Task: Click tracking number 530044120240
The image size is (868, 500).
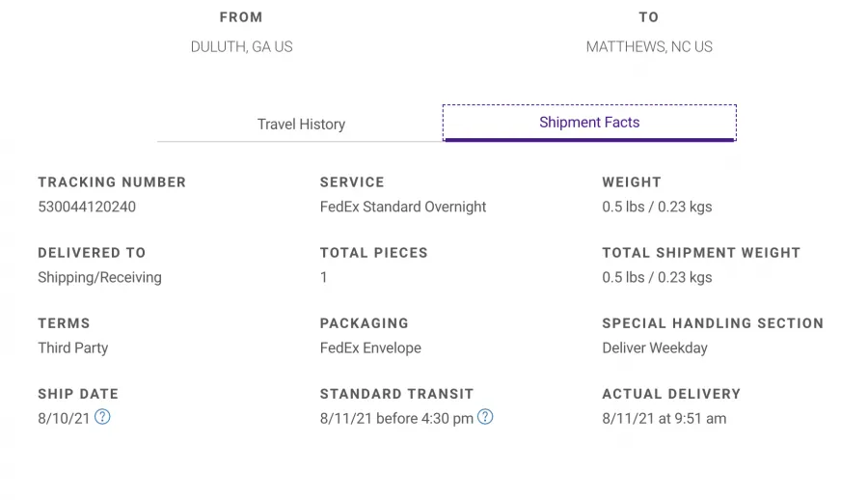Action: coord(87,207)
